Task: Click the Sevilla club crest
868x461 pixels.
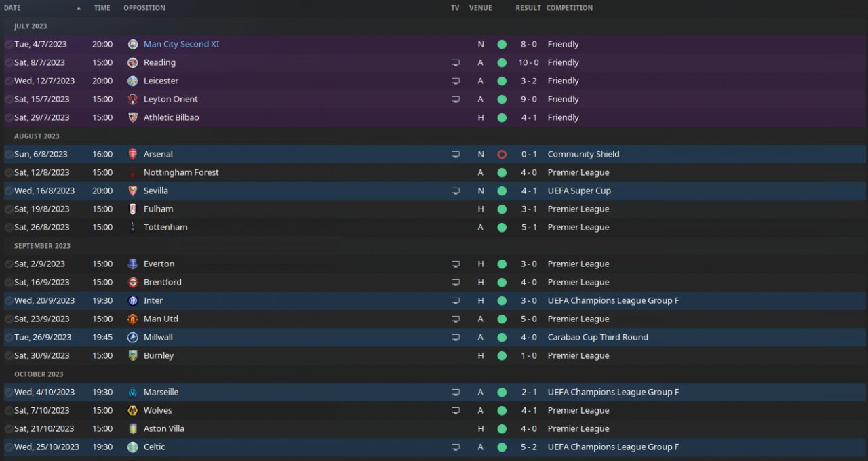Action: pyautogui.click(x=133, y=191)
